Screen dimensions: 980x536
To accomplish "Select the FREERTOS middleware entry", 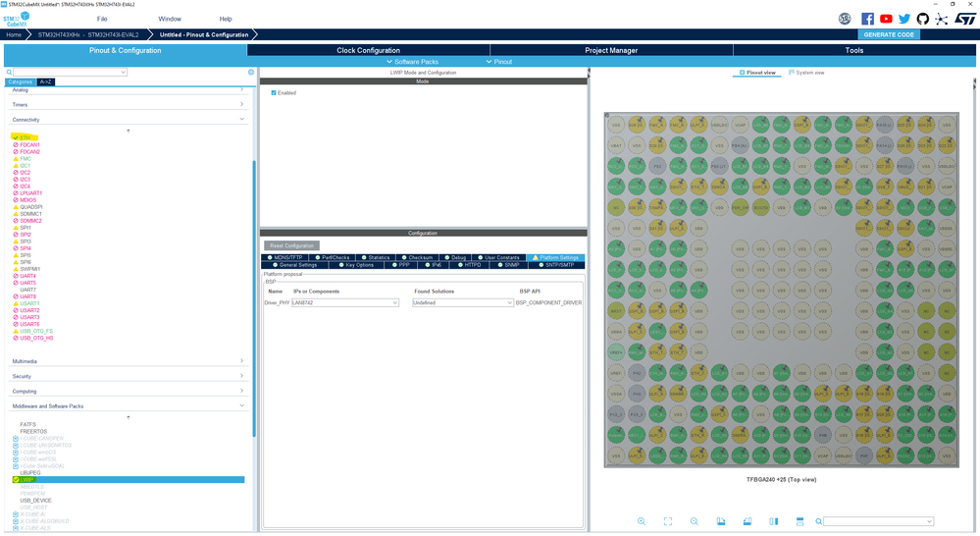I will (33, 432).
